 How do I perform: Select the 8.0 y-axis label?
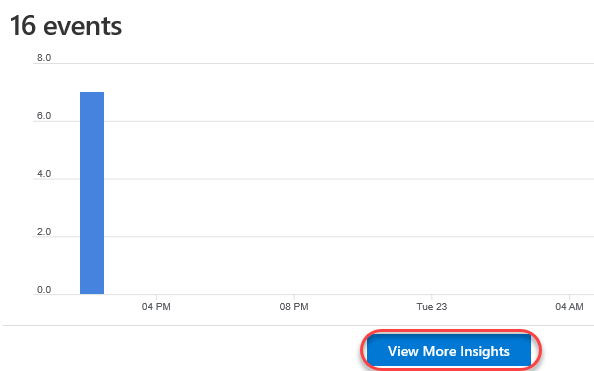tap(44, 58)
